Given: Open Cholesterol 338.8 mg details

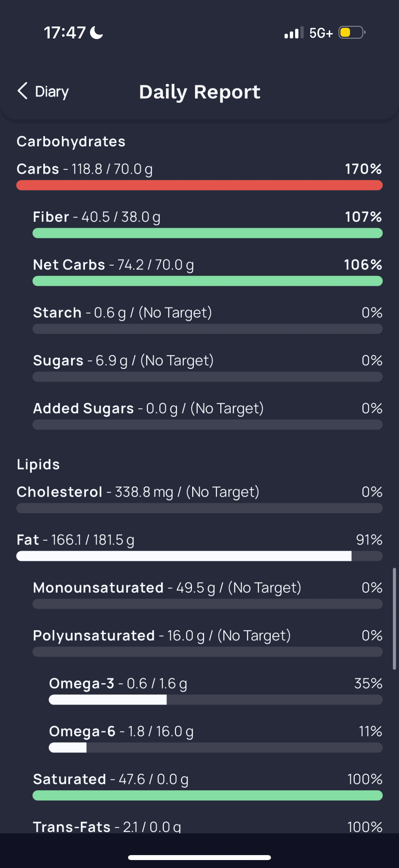Looking at the screenshot, I should (x=199, y=499).
